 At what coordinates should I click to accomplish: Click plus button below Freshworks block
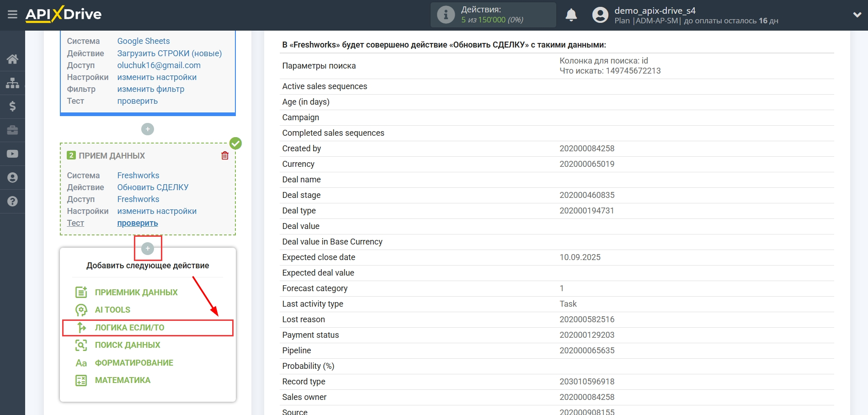point(148,248)
